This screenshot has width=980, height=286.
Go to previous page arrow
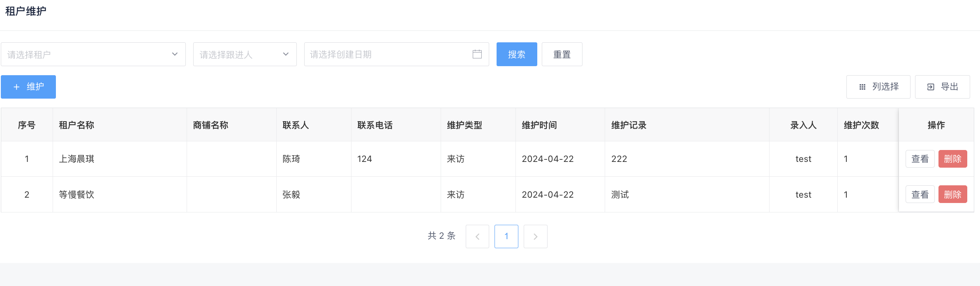477,236
